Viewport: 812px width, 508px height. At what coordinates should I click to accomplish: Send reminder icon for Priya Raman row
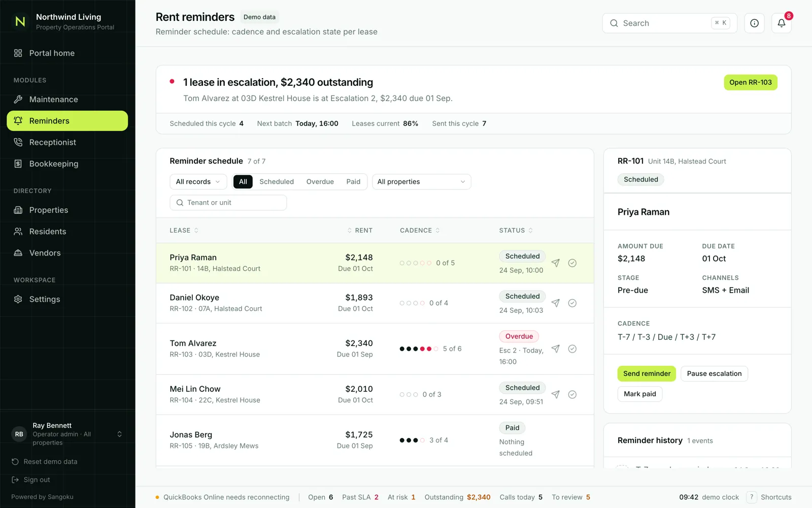pos(556,263)
